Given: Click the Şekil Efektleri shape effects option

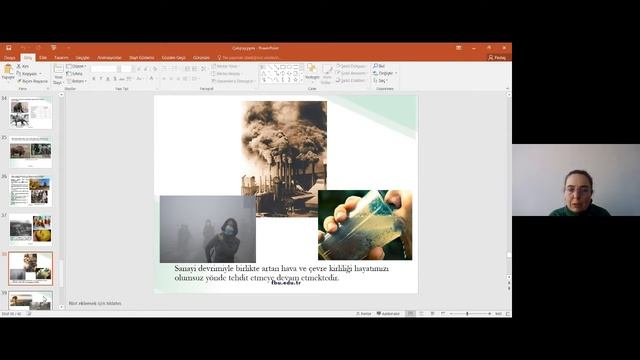Looking at the screenshot, I should click(351, 81).
